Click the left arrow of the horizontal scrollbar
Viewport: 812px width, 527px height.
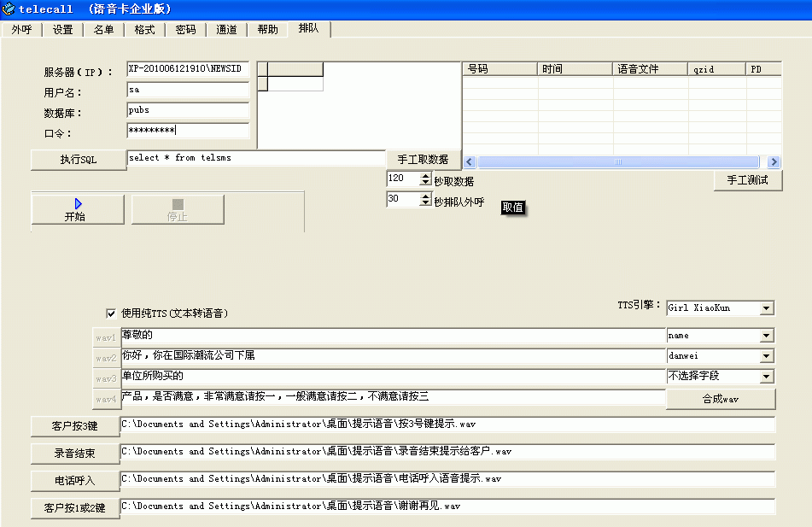(x=468, y=161)
